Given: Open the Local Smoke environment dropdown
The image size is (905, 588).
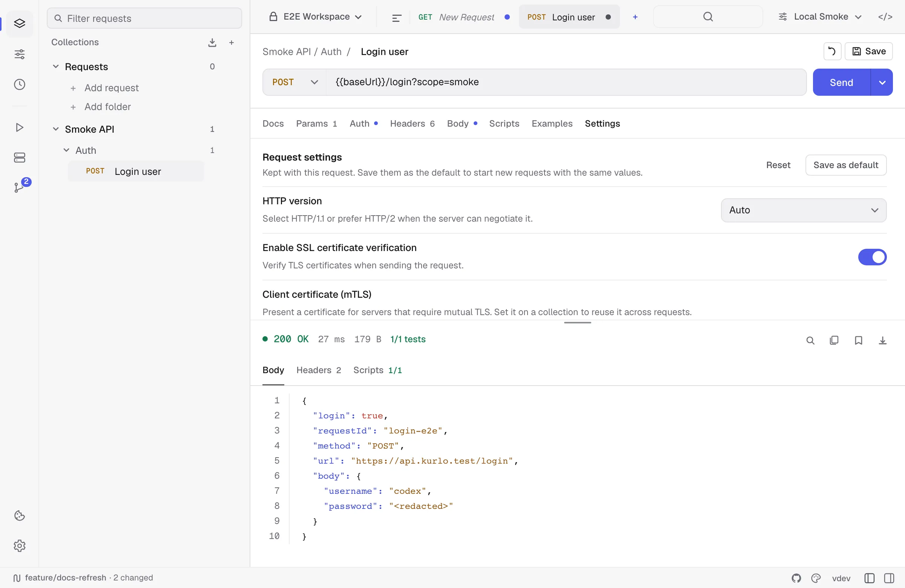Looking at the screenshot, I should [820, 17].
